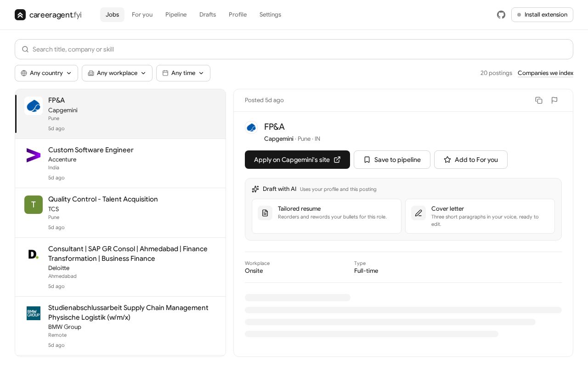Flag this FP&A posting

tap(554, 100)
